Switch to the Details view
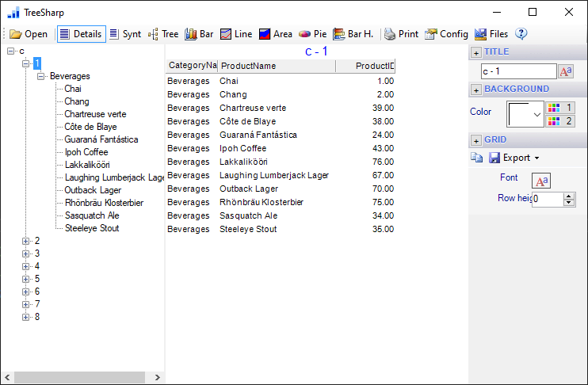This screenshot has height=385, width=588. [x=82, y=34]
